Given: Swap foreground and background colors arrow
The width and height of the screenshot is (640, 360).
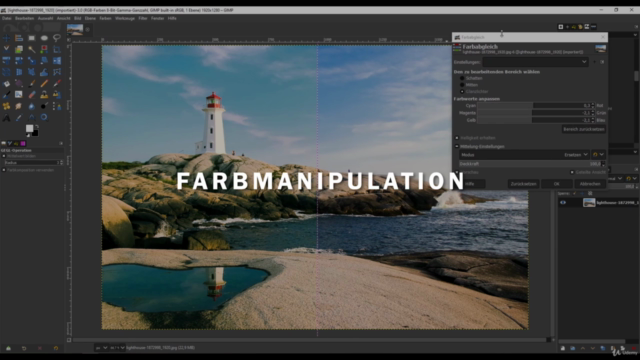Looking at the screenshot, I should 37,127.
